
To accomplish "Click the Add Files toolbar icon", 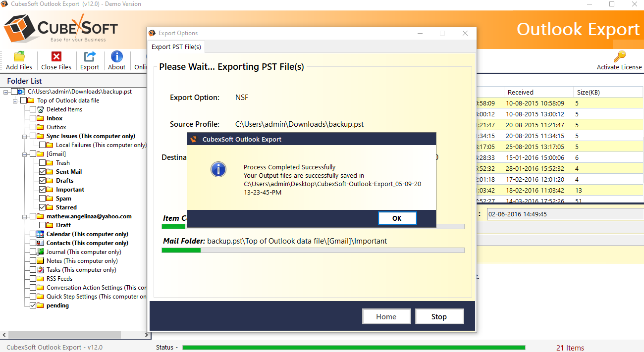I will coord(19,56).
